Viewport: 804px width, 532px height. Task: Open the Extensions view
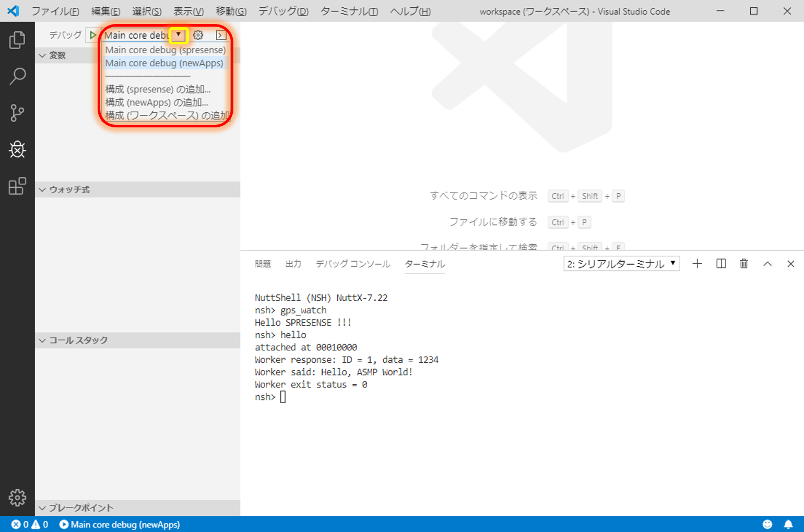tap(17, 186)
